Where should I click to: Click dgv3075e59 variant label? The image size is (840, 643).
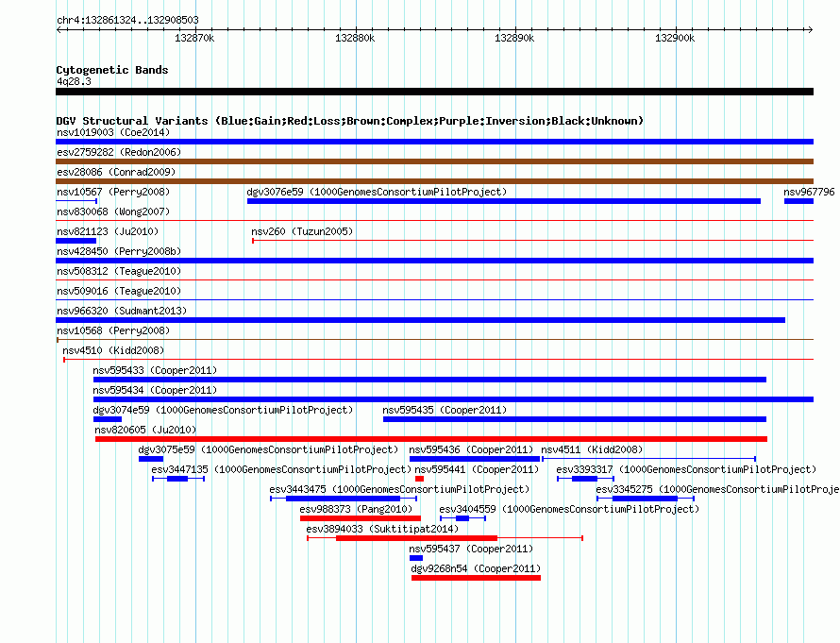click(268, 449)
